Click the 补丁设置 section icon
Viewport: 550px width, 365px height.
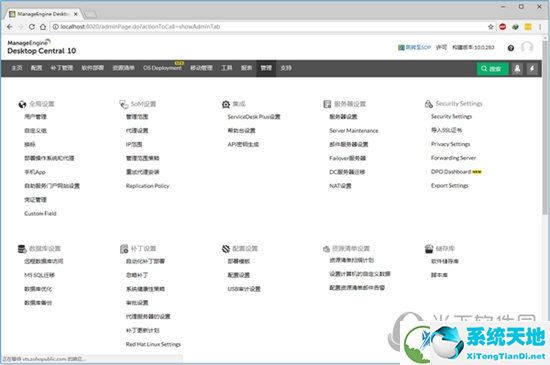(124, 249)
